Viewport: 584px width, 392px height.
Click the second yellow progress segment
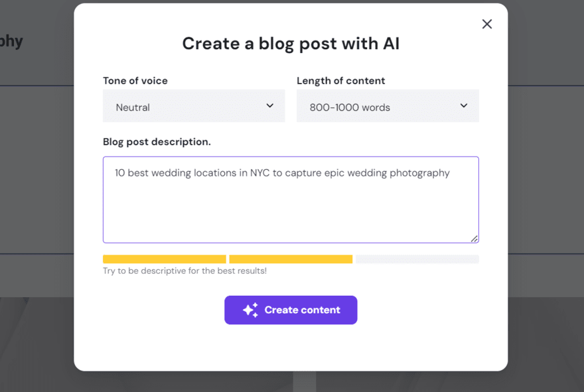290,259
